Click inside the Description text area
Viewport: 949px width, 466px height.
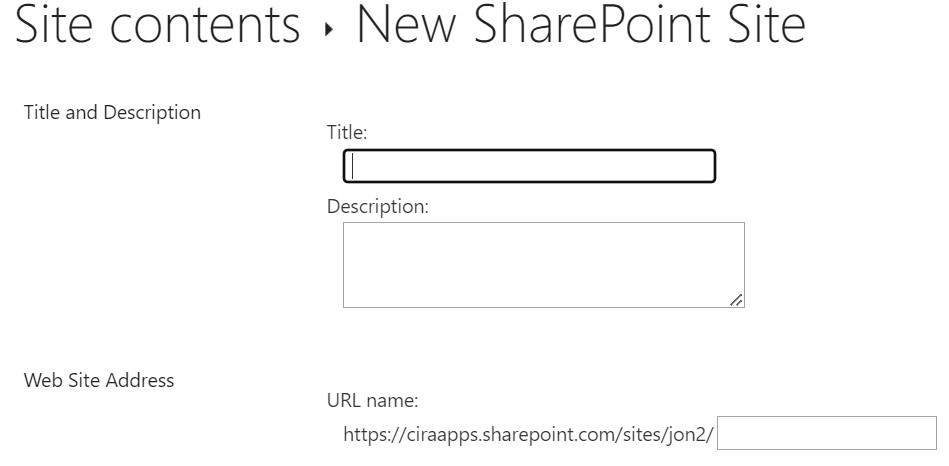(543, 264)
